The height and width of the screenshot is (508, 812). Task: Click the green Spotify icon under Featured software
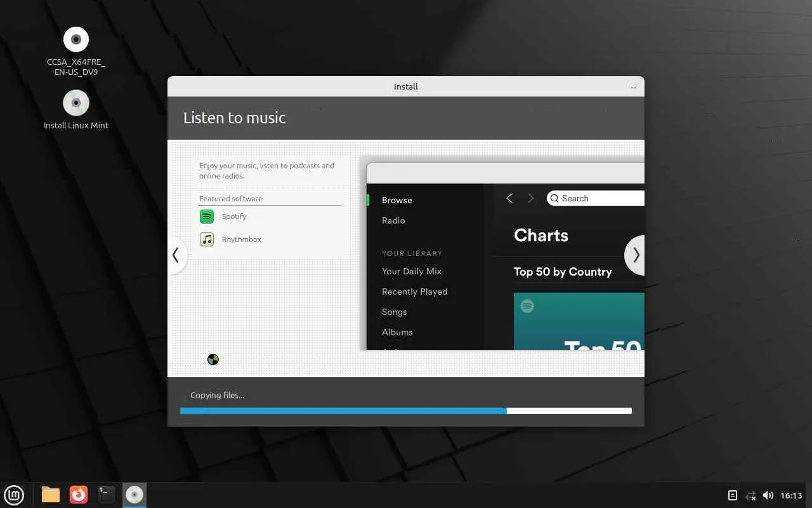207,217
